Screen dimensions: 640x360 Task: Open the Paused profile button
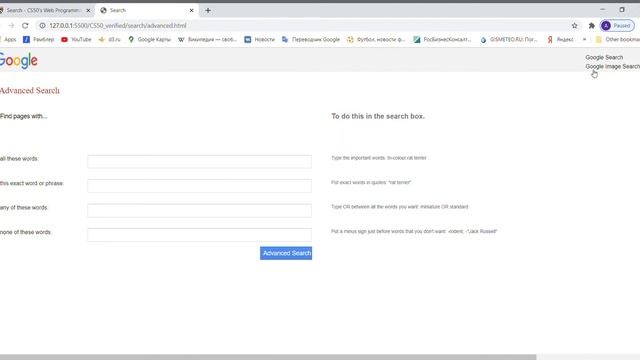click(617, 26)
